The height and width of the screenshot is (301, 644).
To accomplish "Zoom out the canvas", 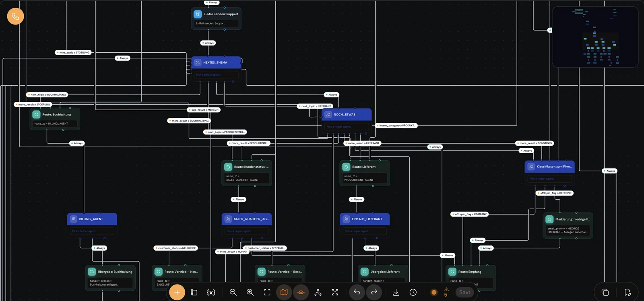I will 233,293.
